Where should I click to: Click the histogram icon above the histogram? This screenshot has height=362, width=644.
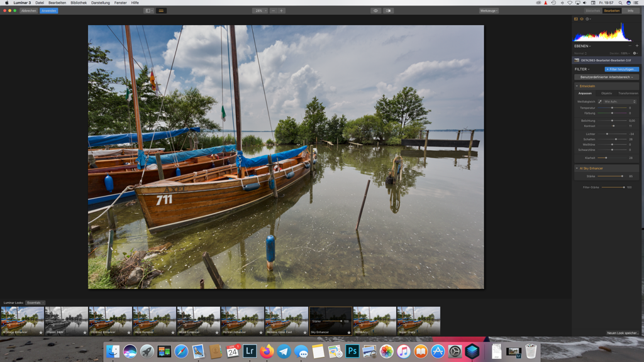pyautogui.click(x=576, y=19)
